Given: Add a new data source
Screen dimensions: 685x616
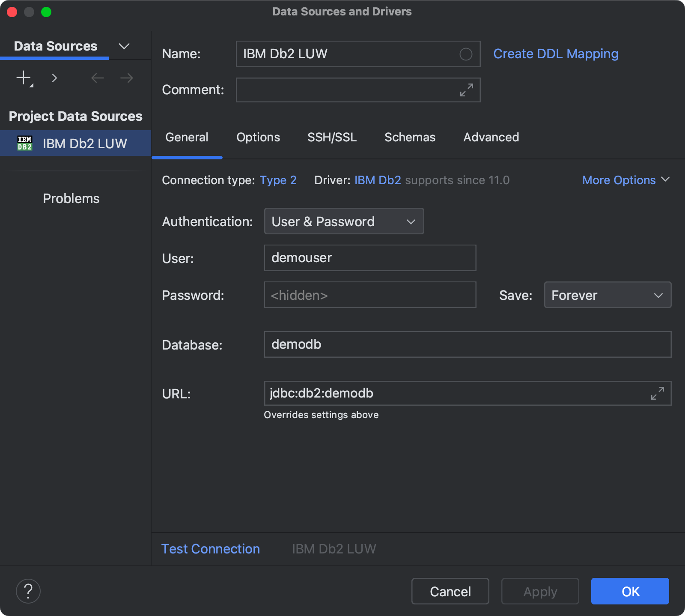Looking at the screenshot, I should (22, 78).
